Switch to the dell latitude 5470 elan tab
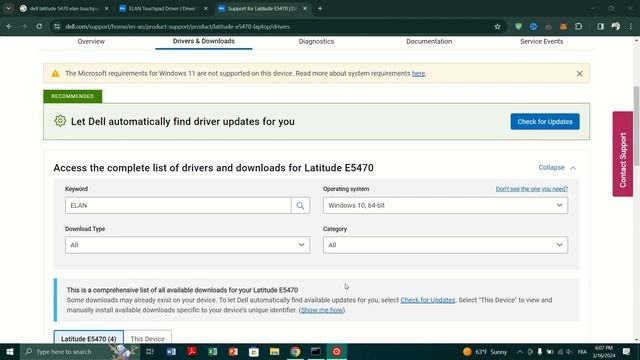 64,9
